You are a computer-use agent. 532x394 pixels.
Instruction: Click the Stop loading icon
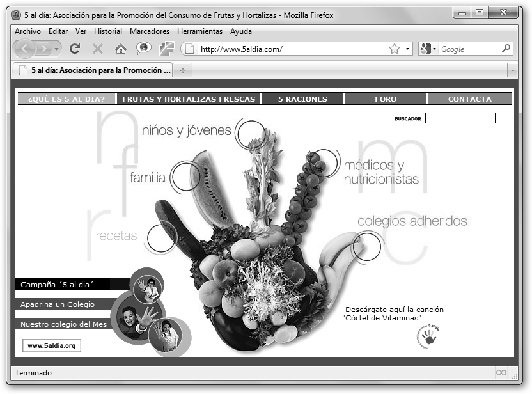click(x=98, y=49)
